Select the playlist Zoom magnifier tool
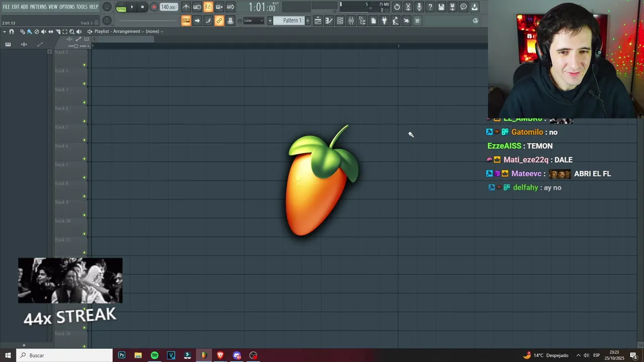 point(71,32)
